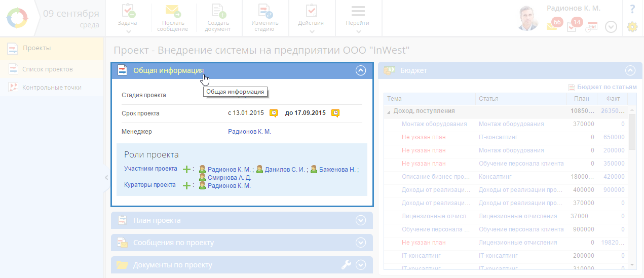Collapse the Общая информация panel
This screenshot has height=278, width=644.
tap(361, 71)
